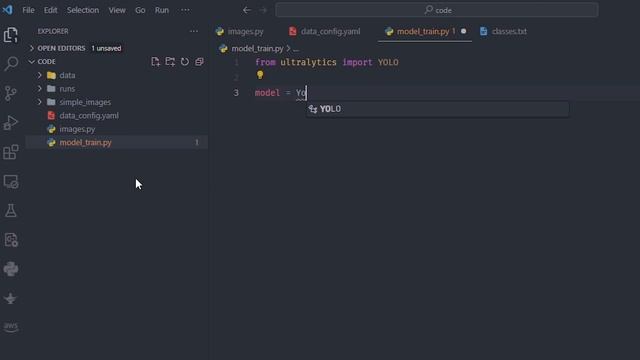Open the View menu
The width and height of the screenshot is (640, 360).
click(117, 10)
